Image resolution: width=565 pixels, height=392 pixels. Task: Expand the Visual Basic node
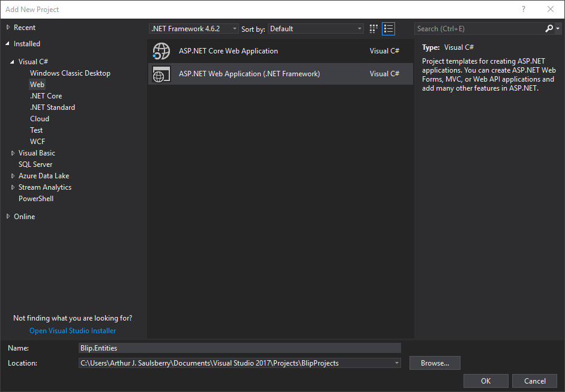(13, 153)
